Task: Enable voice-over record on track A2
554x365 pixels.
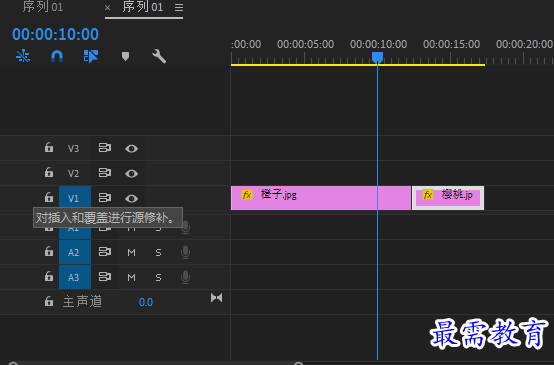Action: coord(185,252)
